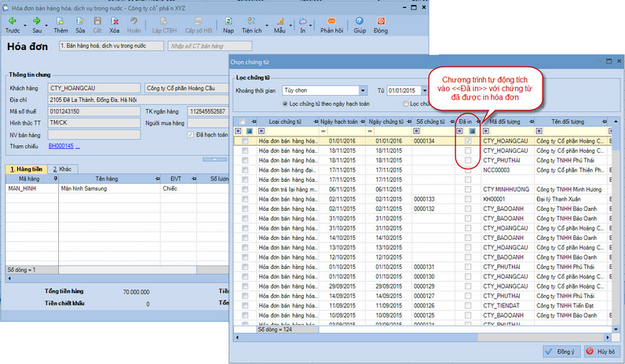The height and width of the screenshot is (364, 625).
Task: Click Nhập số CT bán hàng field
Action: pyautogui.click(x=210, y=46)
